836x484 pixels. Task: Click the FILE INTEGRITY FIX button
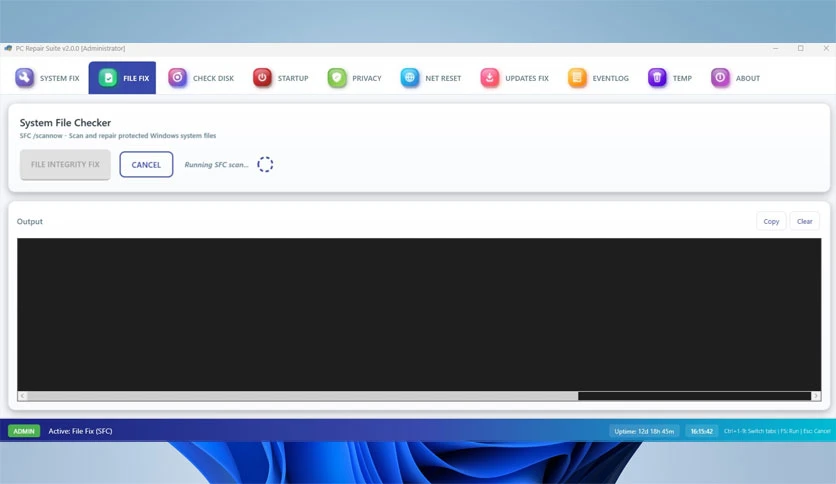[65, 164]
